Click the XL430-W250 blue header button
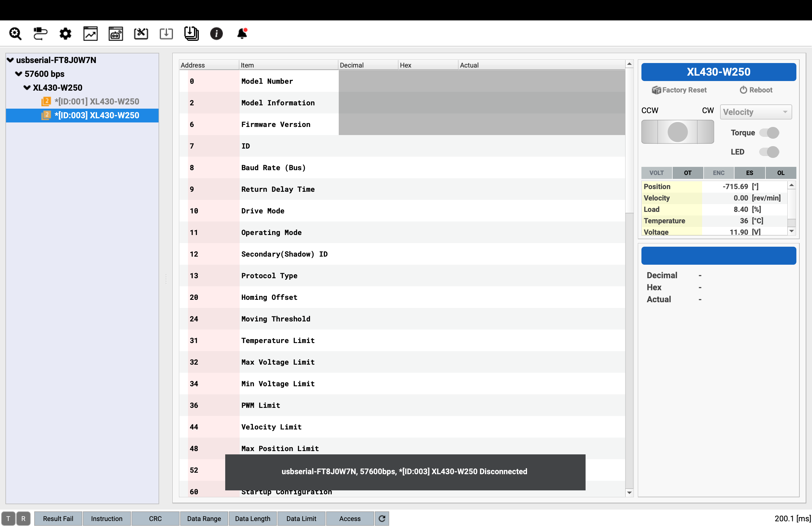Image resolution: width=812 pixels, height=527 pixels. pyautogui.click(x=719, y=72)
